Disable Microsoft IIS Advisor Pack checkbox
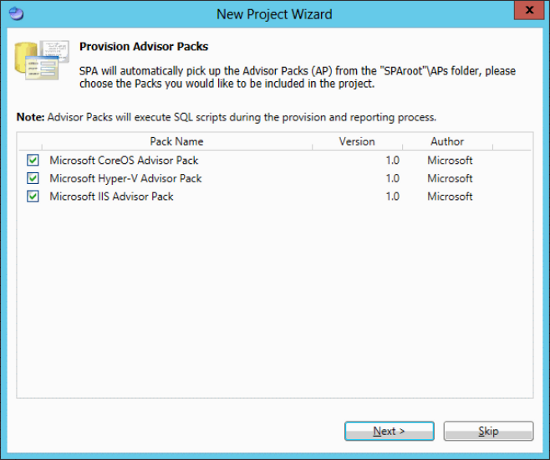Screen dimensions: 550x460 point(33,196)
